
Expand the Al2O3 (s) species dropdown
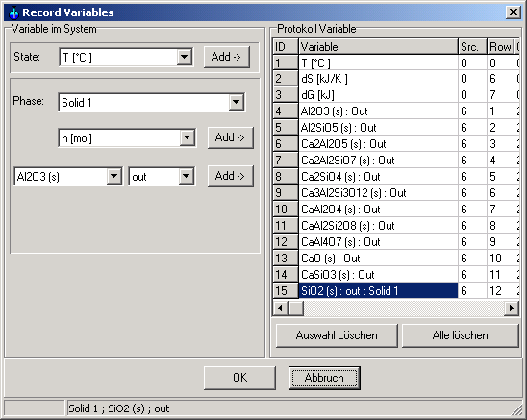(x=113, y=176)
